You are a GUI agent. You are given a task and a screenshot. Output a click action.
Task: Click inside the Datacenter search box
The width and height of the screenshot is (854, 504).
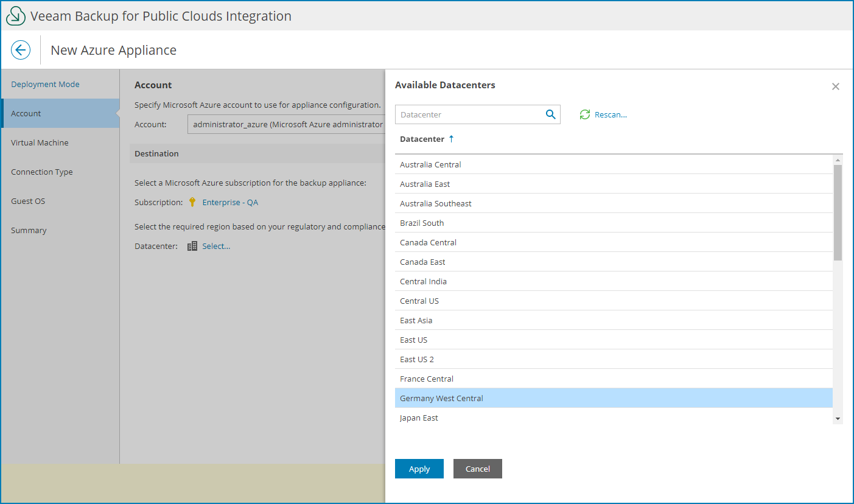[x=469, y=114]
